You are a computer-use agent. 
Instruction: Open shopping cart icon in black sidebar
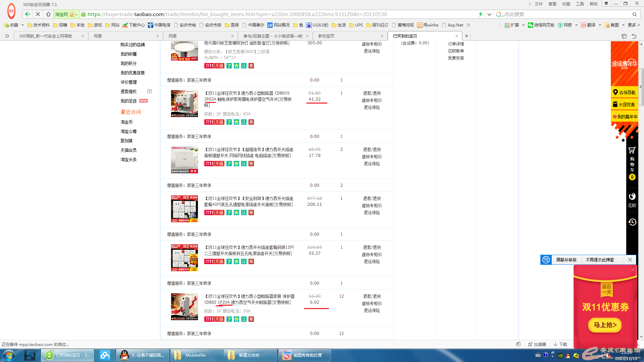[632, 150]
